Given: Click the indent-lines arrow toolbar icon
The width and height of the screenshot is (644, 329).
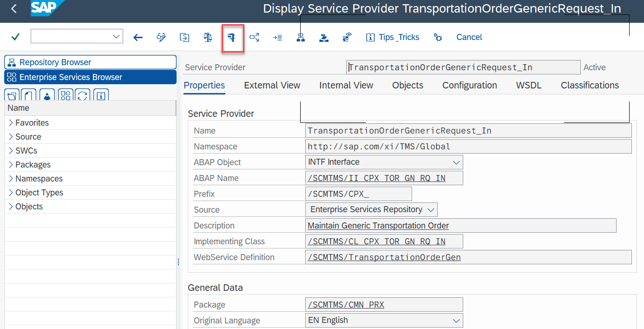Looking at the screenshot, I should pyautogui.click(x=277, y=37).
